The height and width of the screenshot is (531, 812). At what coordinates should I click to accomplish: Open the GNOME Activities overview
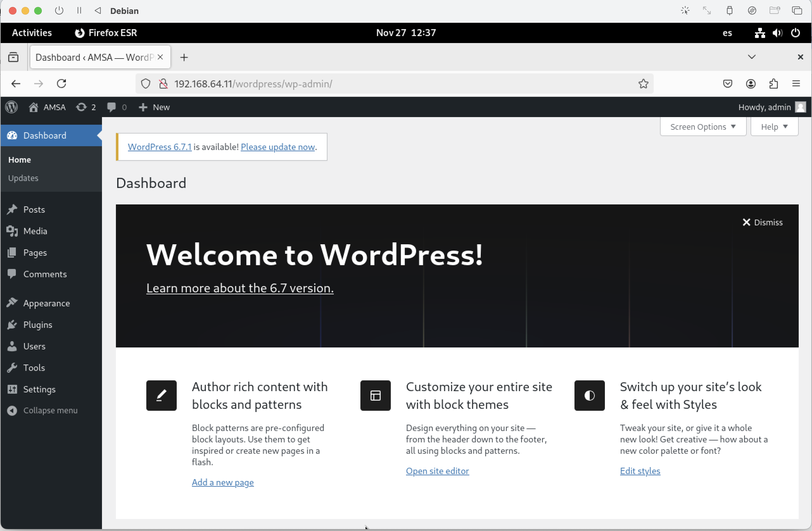coord(32,33)
